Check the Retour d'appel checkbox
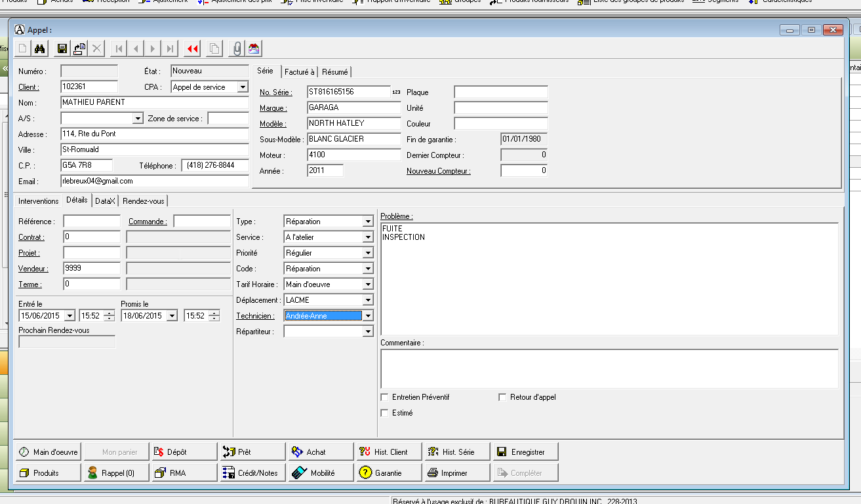The width and height of the screenshot is (861, 504). (503, 397)
